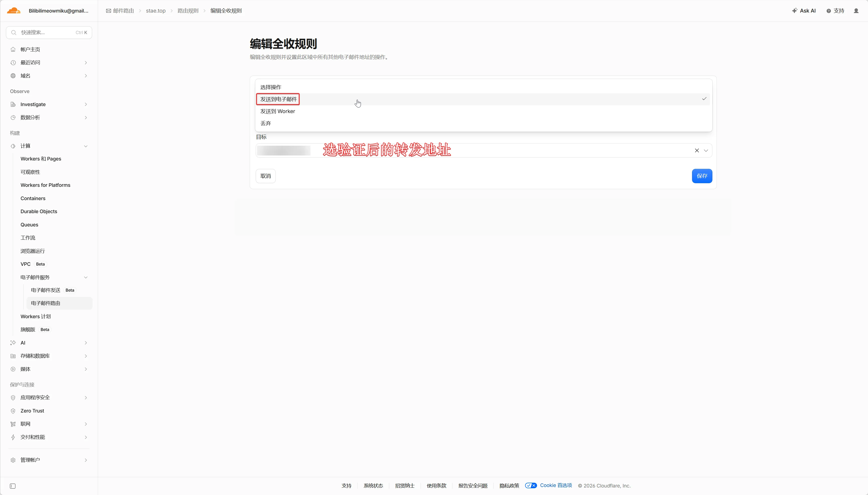The height and width of the screenshot is (495, 868).
Task: Click the 联网 network icon
Action: 13,424
